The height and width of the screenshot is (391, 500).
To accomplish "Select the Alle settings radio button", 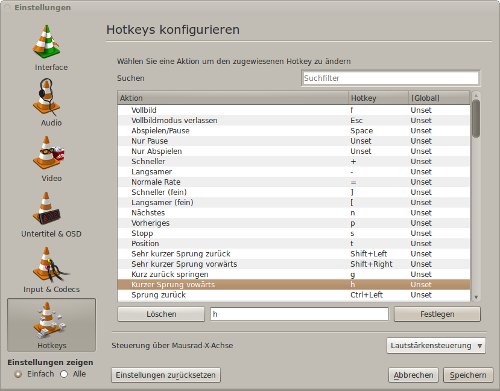I will tap(64, 374).
